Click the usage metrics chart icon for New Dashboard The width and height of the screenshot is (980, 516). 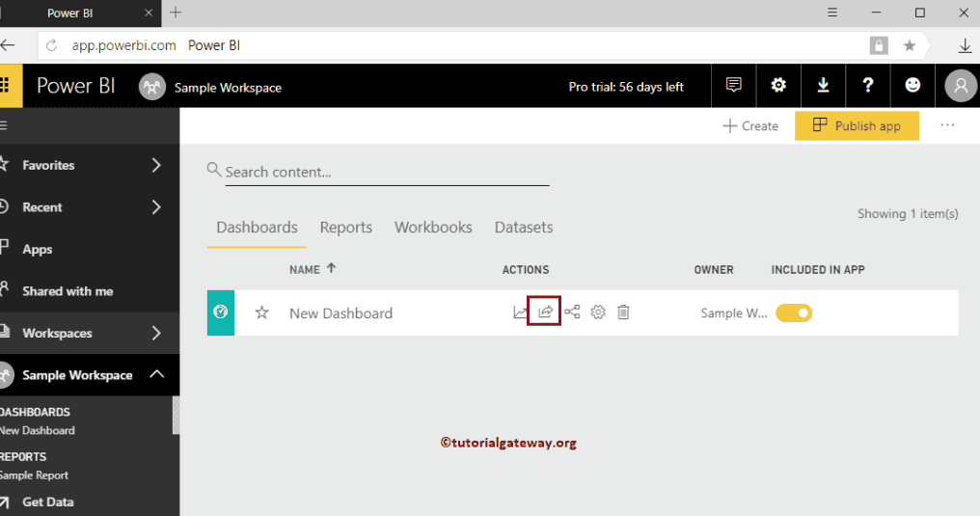pos(520,312)
